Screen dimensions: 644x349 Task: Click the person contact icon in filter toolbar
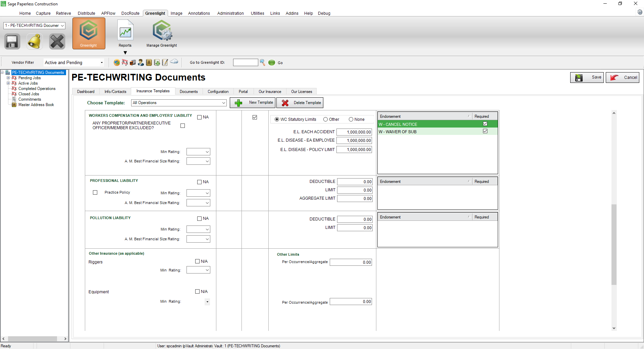pos(141,62)
